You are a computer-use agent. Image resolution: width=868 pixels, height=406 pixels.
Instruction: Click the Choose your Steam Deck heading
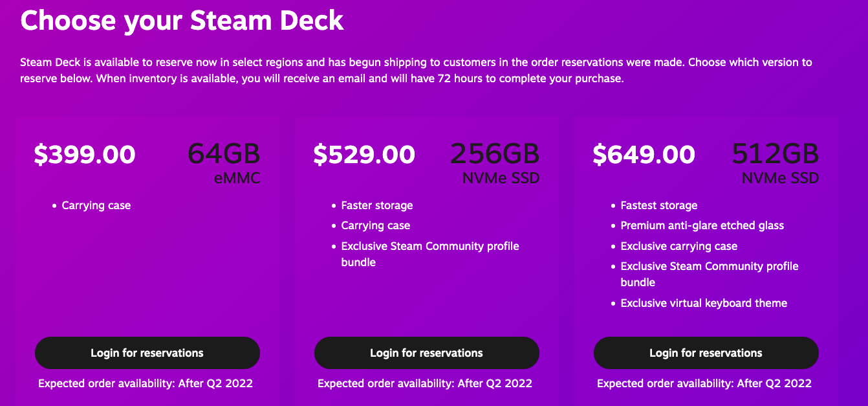[182, 21]
